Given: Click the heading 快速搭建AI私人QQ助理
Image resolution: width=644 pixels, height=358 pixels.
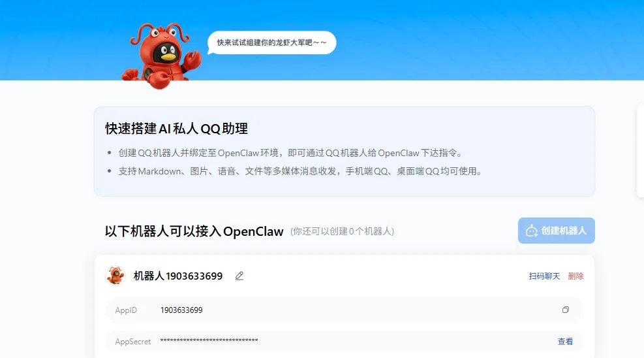Looking at the screenshot, I should pyautogui.click(x=177, y=129).
